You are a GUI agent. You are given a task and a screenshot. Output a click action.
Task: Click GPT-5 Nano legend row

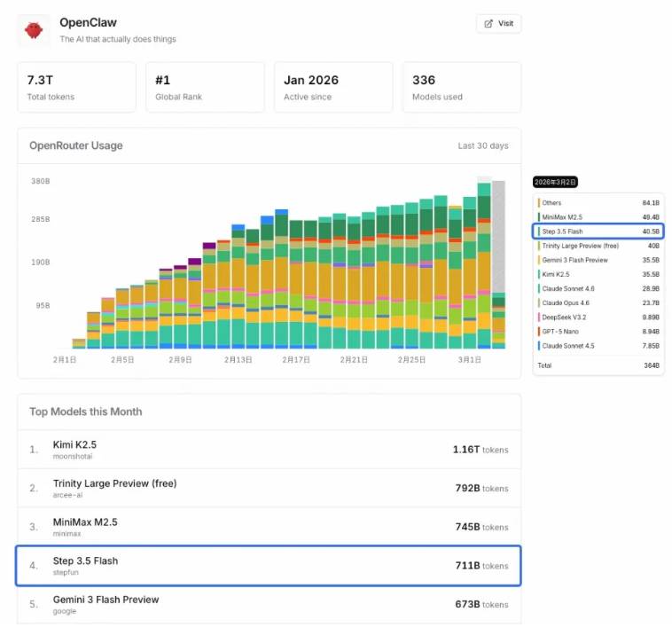tap(598, 332)
